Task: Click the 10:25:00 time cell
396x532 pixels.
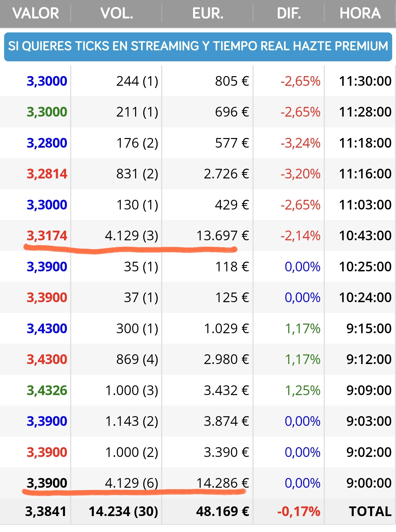Action: point(365,267)
